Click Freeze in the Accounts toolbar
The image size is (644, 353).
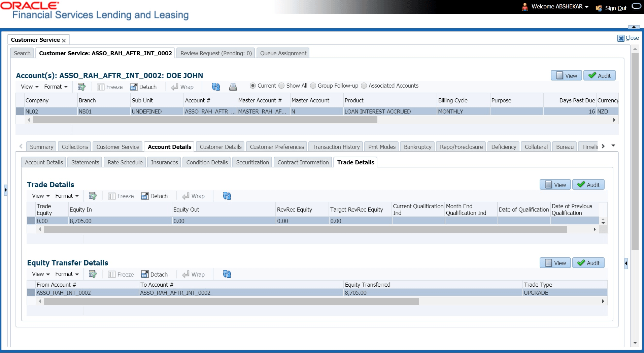[x=110, y=87]
